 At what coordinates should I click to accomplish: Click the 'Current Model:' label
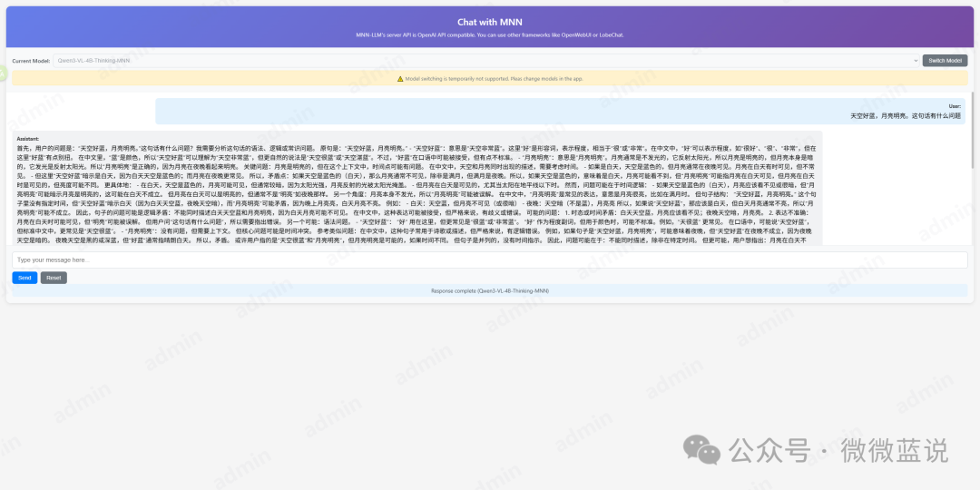pyautogui.click(x=31, y=61)
